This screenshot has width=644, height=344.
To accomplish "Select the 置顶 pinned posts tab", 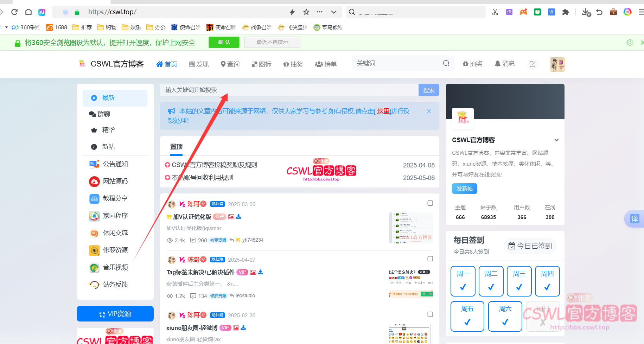I will [x=176, y=146].
